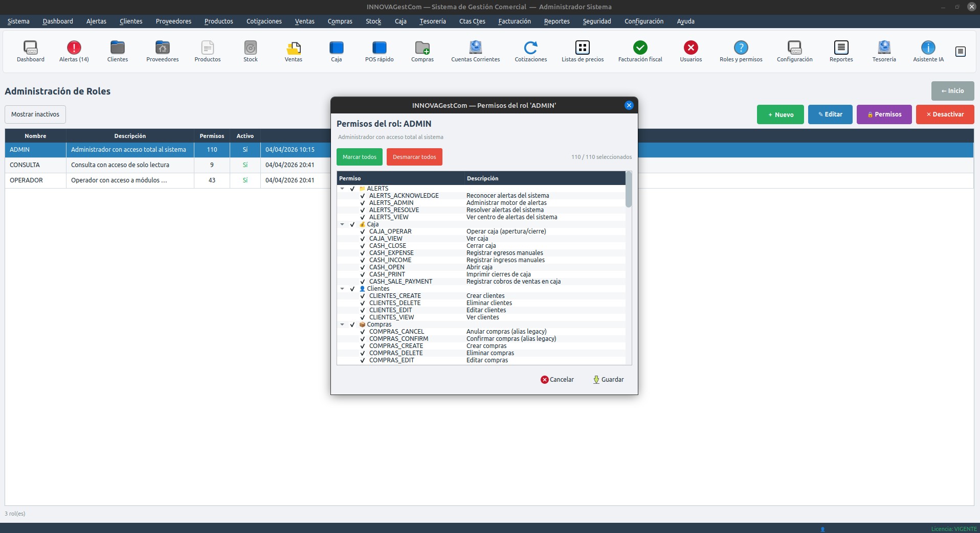Collapse the Caja permission group
Screen dimensions: 980x533
click(x=342, y=224)
